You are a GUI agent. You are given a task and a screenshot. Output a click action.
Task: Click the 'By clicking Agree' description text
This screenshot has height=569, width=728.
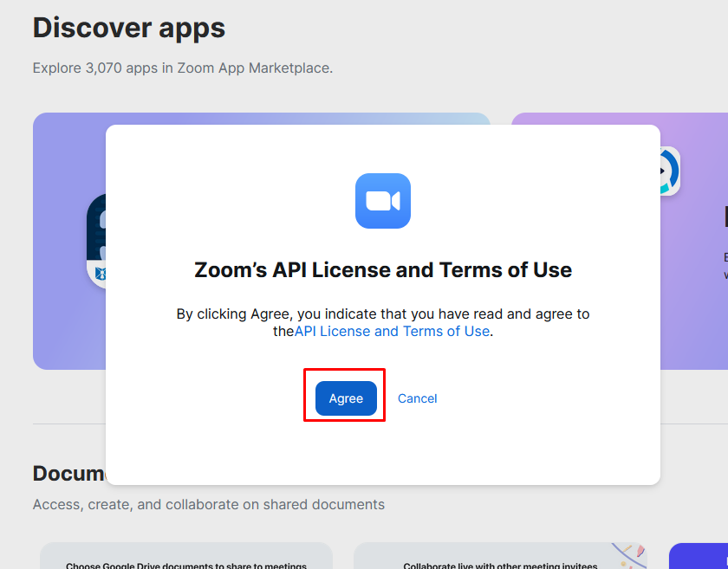point(382,314)
